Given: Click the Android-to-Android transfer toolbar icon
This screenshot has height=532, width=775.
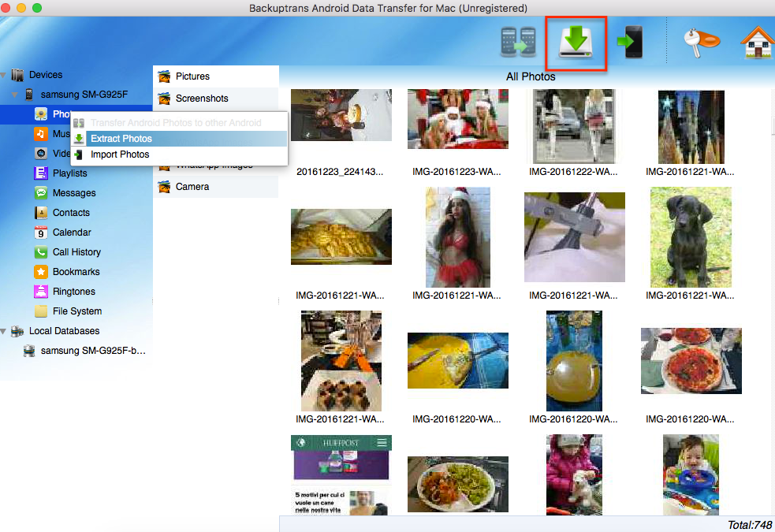Looking at the screenshot, I should point(518,42).
